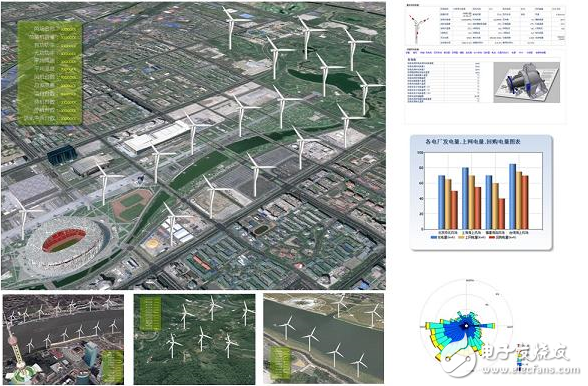
Task: Click the last blue link in the tab row
Action: coord(541,53)
